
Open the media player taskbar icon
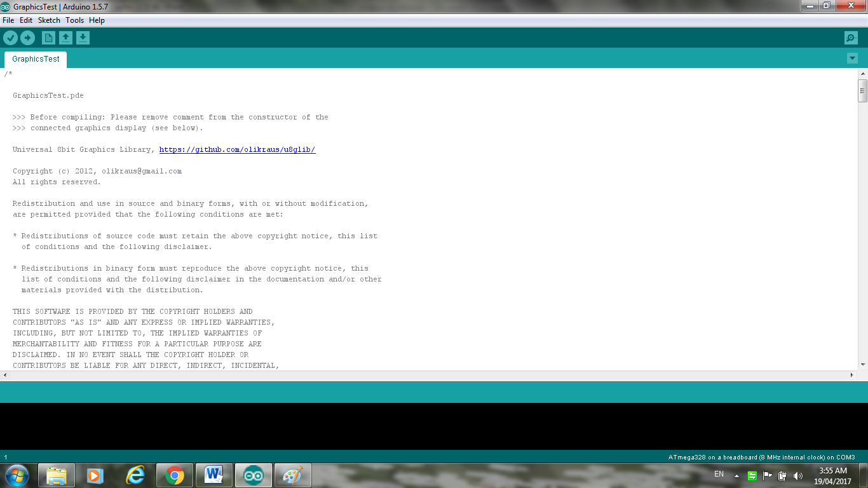[95, 475]
